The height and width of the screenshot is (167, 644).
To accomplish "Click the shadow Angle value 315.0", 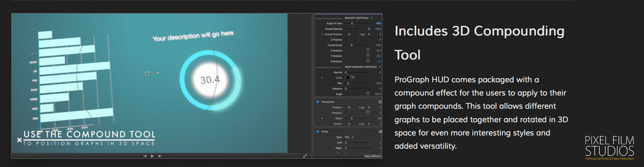I will [378, 94].
